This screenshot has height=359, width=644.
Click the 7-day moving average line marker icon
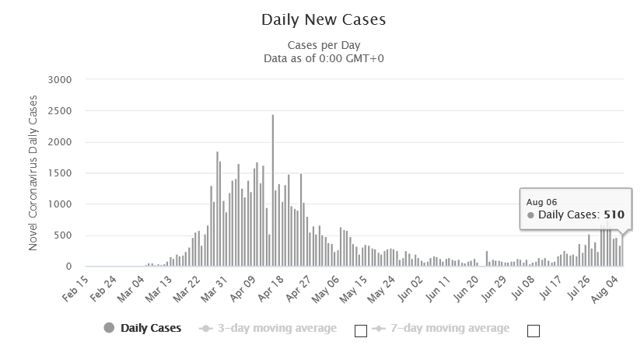click(378, 328)
